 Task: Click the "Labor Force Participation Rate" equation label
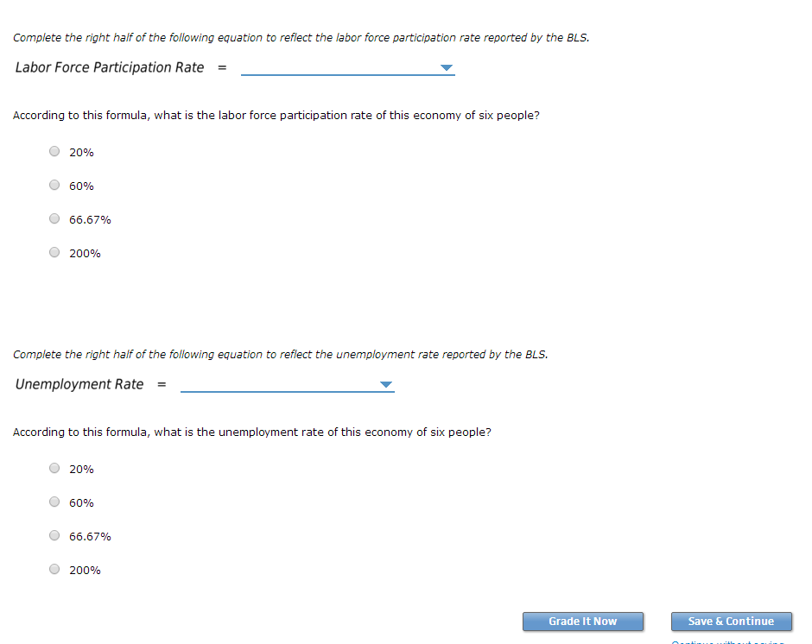click(110, 67)
